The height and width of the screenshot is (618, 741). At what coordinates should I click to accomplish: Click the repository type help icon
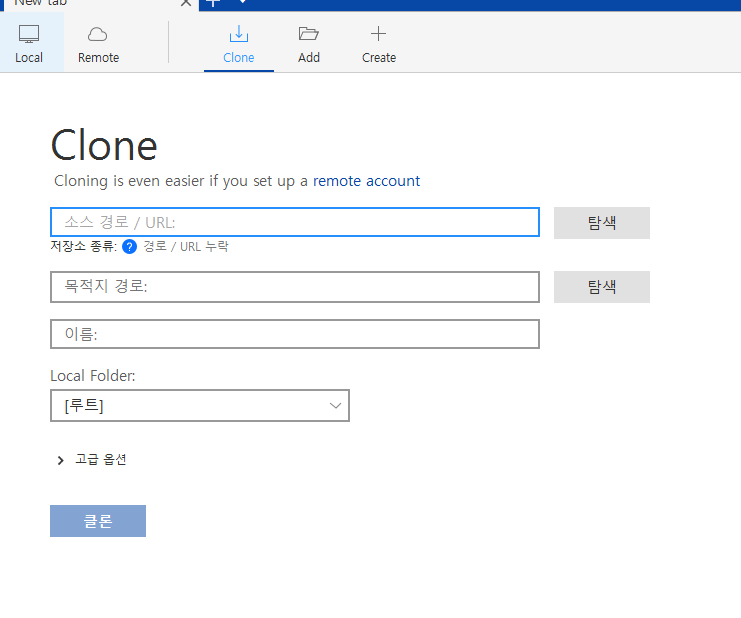click(129, 247)
